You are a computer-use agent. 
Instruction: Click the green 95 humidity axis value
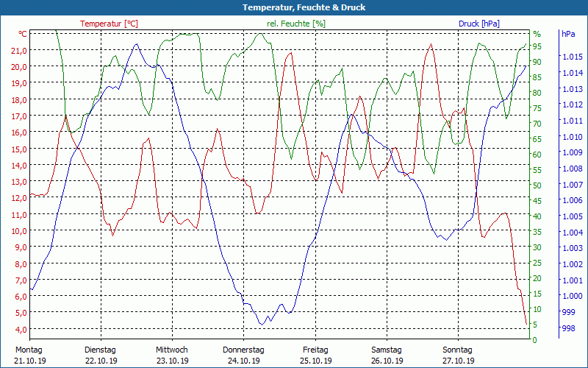point(537,46)
